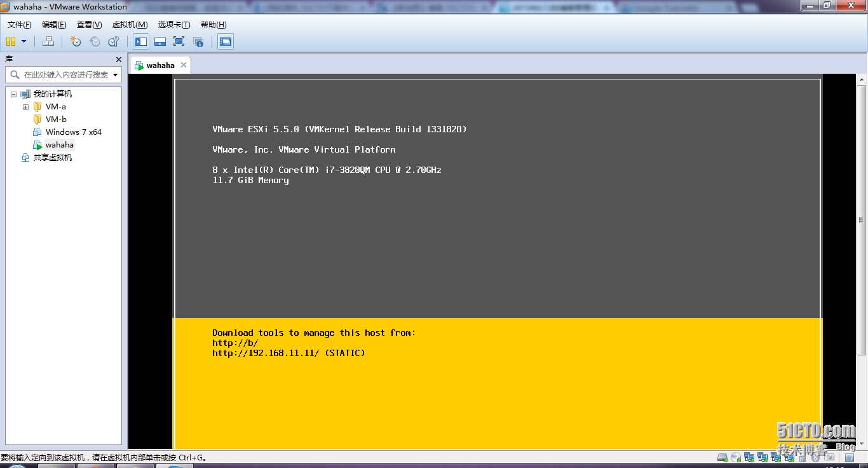Click the Bluetooth device status icon
The image size is (868, 468).
[816, 457]
